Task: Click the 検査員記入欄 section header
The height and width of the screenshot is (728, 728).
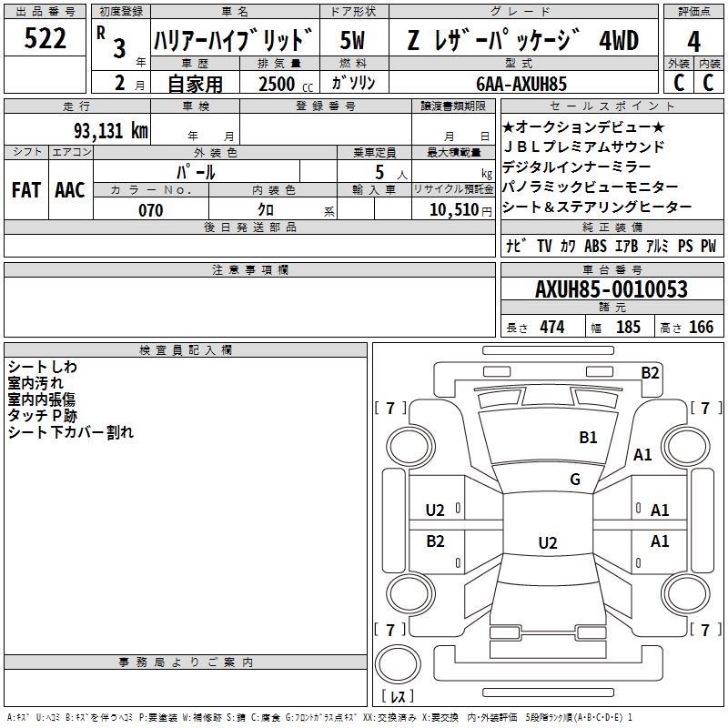Action: pyautogui.click(x=186, y=350)
